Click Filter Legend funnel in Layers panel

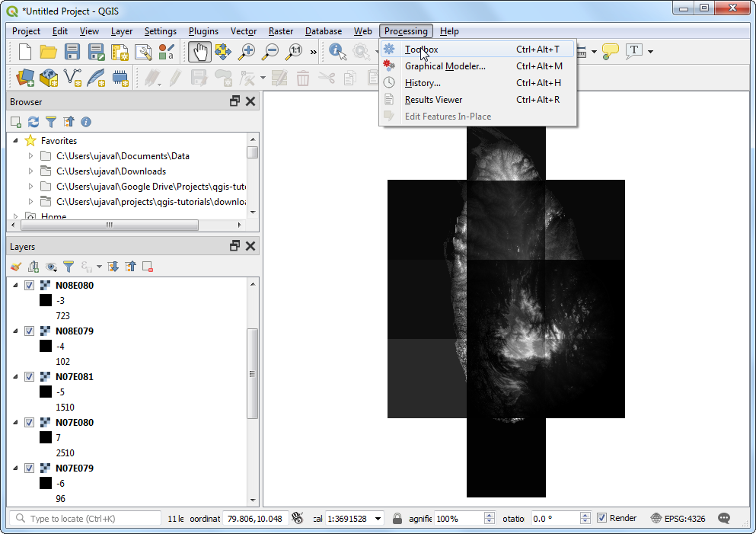(69, 267)
